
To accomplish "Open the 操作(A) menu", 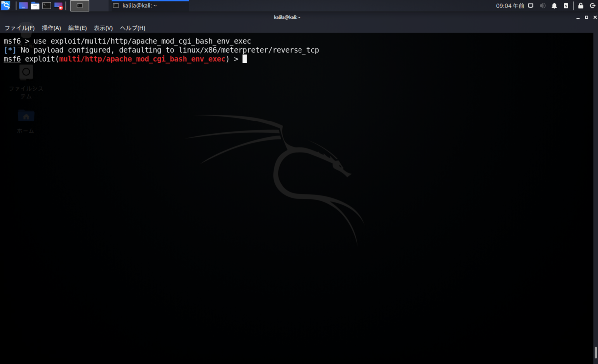I will (x=51, y=28).
